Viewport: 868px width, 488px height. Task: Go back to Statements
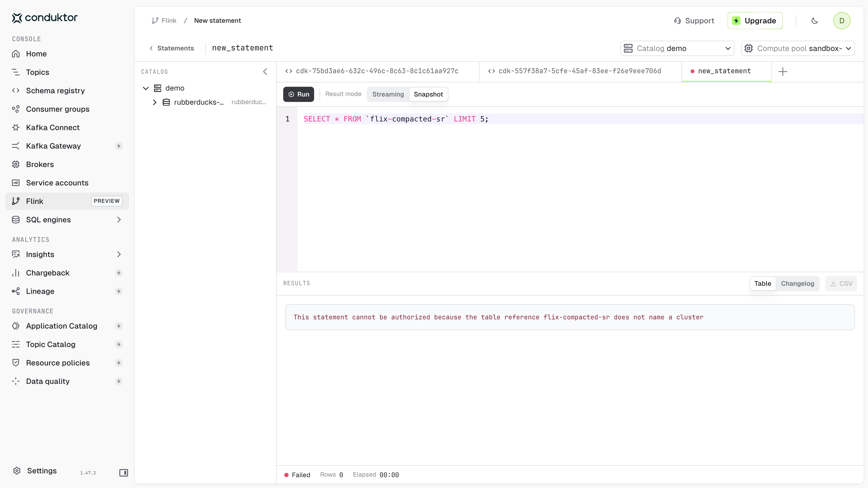(172, 48)
